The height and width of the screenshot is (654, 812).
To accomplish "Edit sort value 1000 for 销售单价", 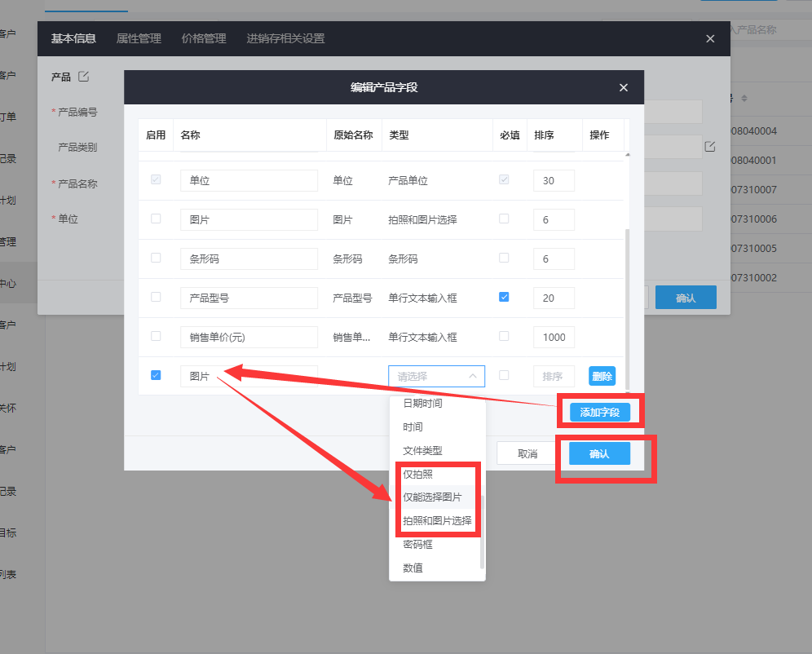I will click(554, 337).
